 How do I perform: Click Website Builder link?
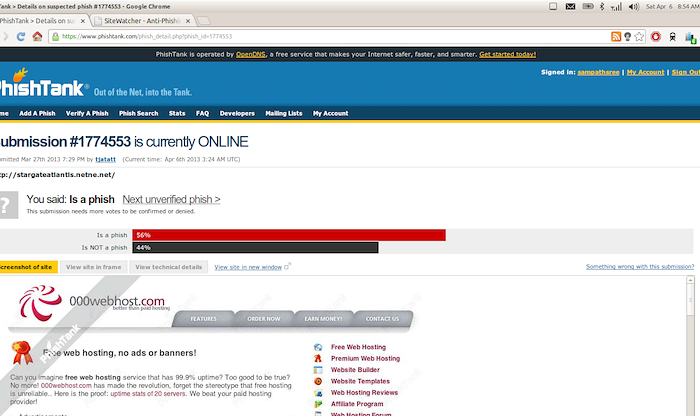pos(355,370)
